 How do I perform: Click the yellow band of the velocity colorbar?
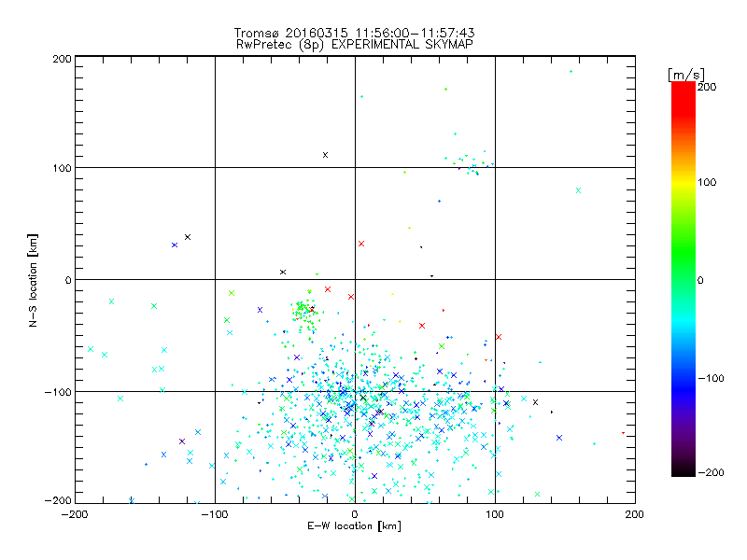(684, 183)
